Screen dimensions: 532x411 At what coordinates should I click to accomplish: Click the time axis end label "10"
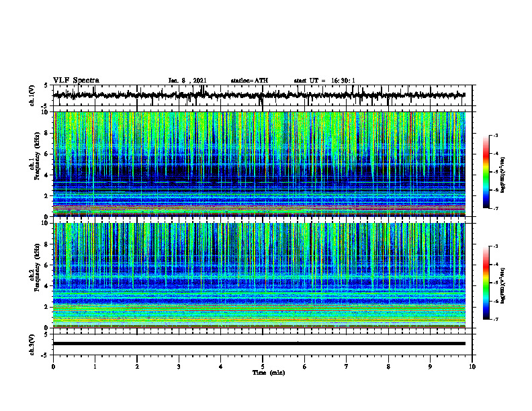click(472, 367)
